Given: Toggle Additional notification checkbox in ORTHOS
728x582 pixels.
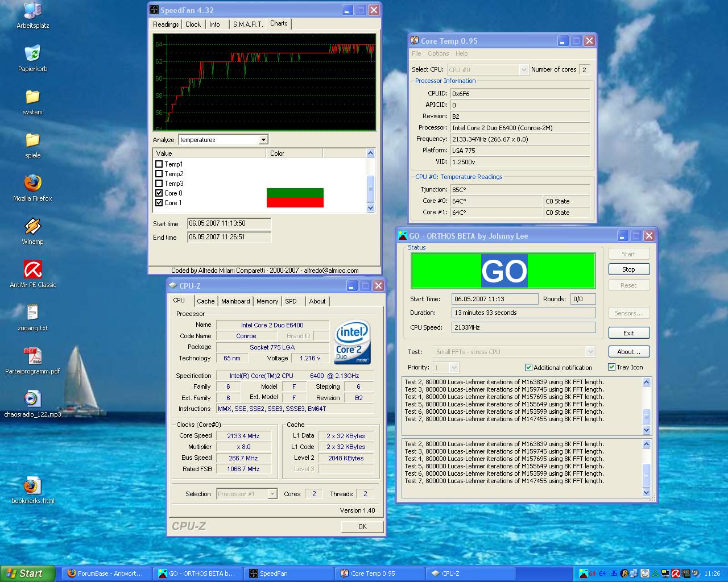Looking at the screenshot, I should [528, 367].
